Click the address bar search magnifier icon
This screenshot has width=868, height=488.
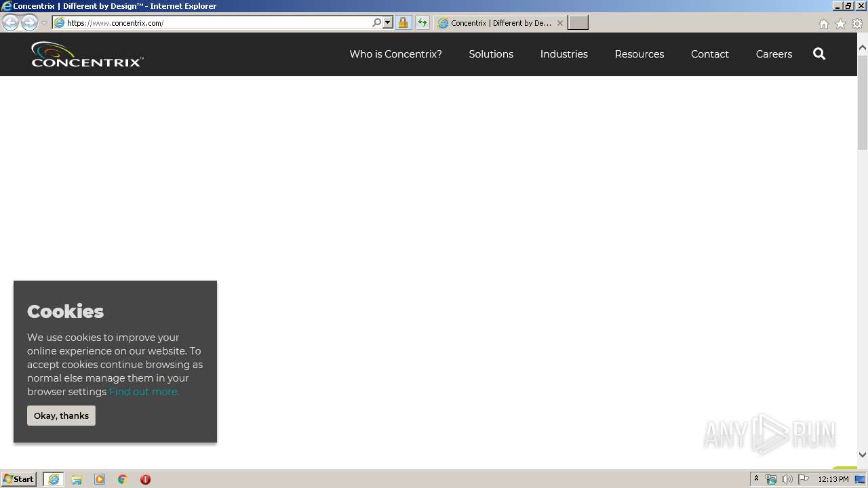377,22
